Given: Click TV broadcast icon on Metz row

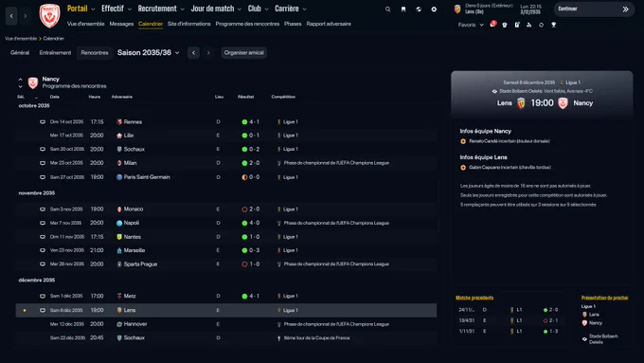Looking at the screenshot, I should pyautogui.click(x=43, y=296).
